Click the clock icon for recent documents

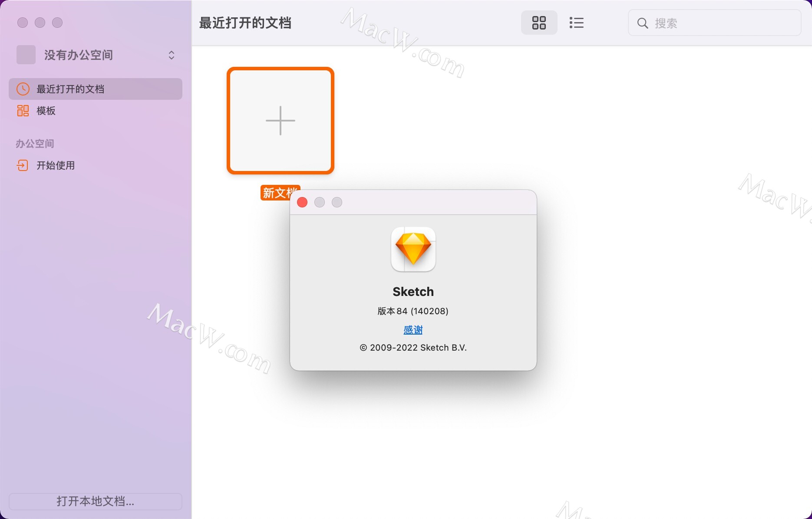(23, 89)
